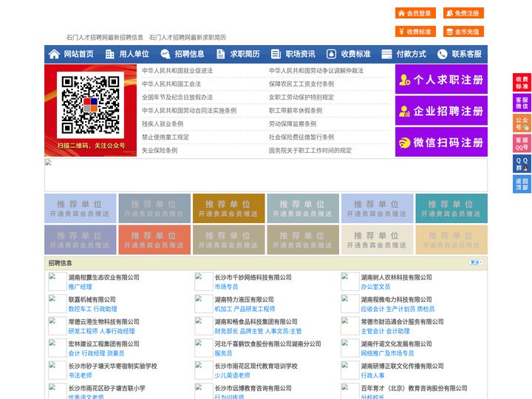This screenshot has height=399, width=532.
Task: Click the document icon beside 求职简历
Action: tap(220, 54)
